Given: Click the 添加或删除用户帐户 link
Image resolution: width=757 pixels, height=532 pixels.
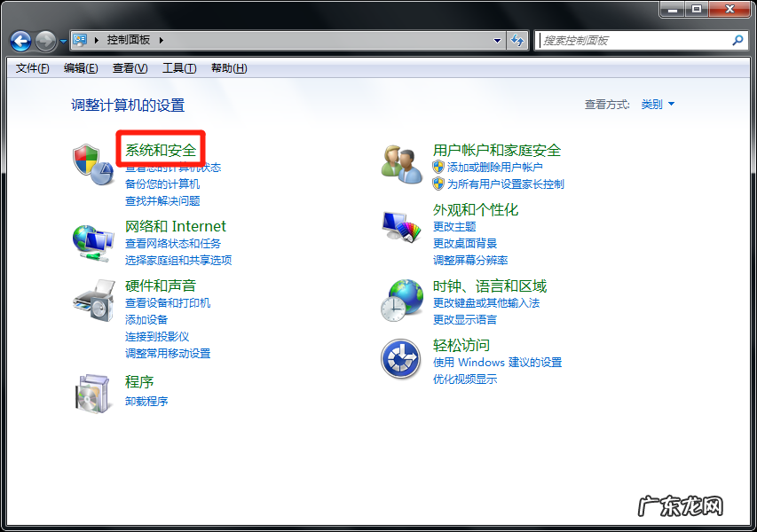Looking at the screenshot, I should [495, 167].
